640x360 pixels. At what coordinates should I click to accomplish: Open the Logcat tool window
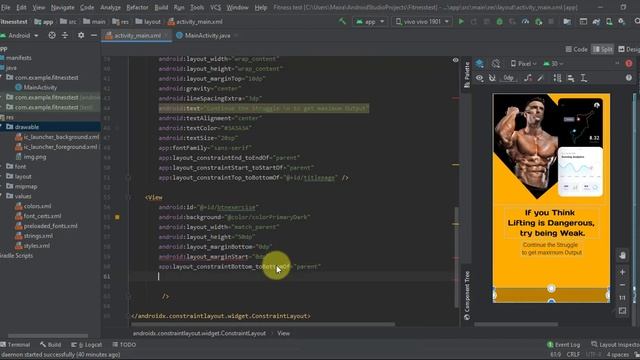87,345
